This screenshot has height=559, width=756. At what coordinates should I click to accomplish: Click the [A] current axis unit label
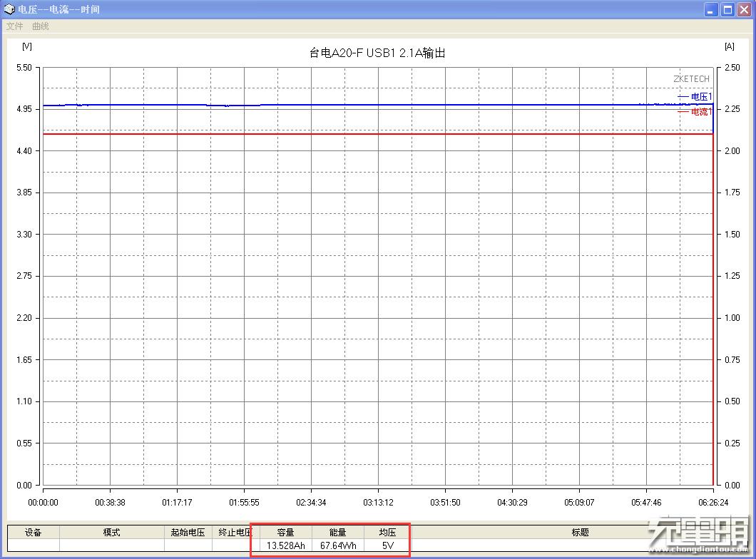coord(729,46)
